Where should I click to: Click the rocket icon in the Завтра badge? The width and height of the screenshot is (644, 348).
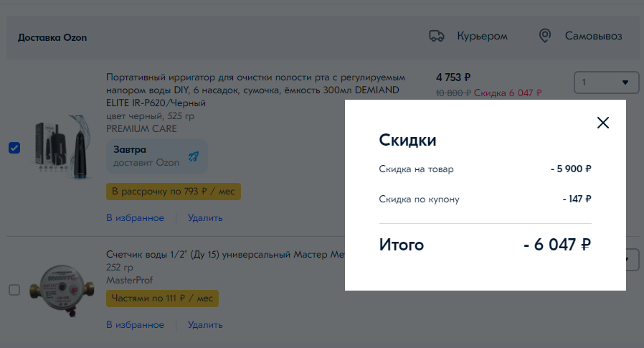pos(194,156)
